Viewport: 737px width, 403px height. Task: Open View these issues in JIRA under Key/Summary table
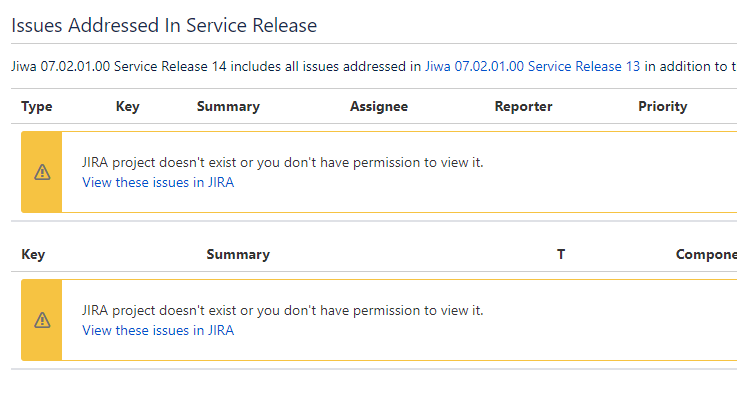tap(158, 331)
